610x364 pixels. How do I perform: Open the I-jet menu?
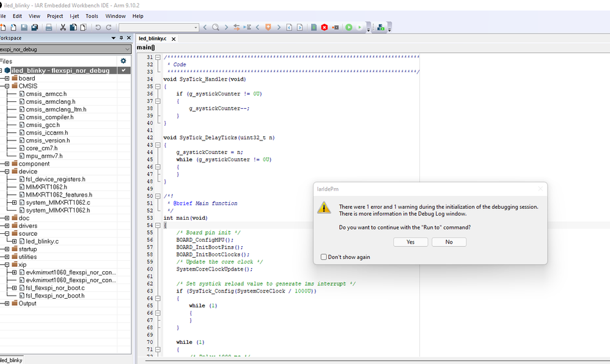pyautogui.click(x=75, y=16)
